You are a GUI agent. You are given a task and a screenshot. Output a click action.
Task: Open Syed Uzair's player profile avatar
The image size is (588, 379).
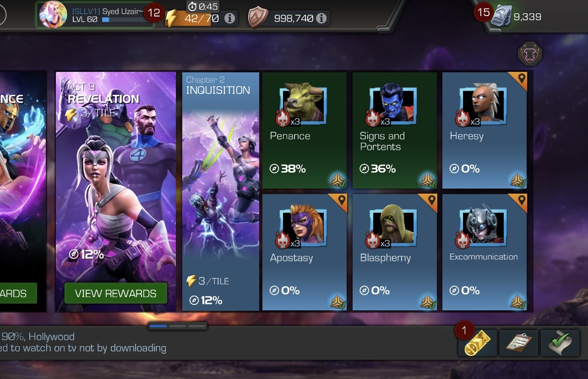tap(53, 15)
